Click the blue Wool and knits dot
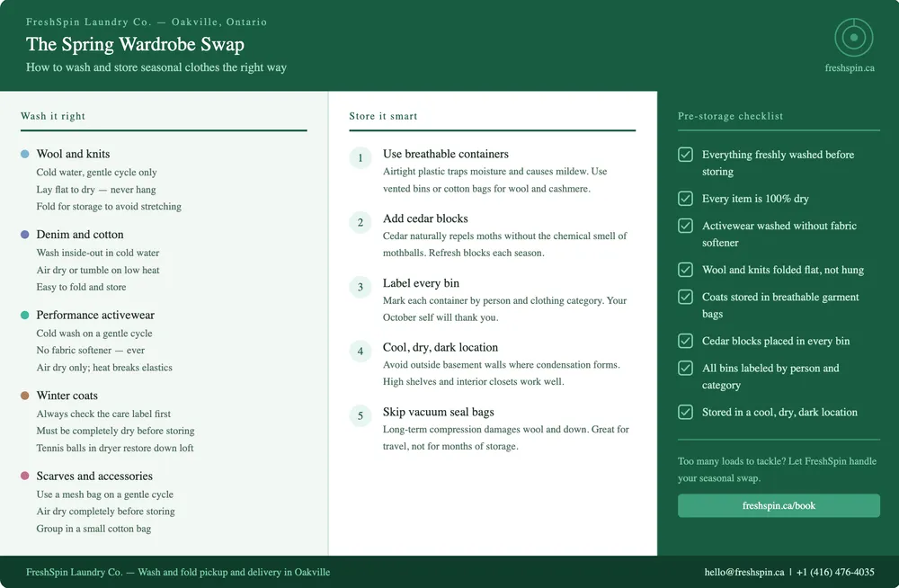Viewport: 899px width, 588px height. [25, 155]
